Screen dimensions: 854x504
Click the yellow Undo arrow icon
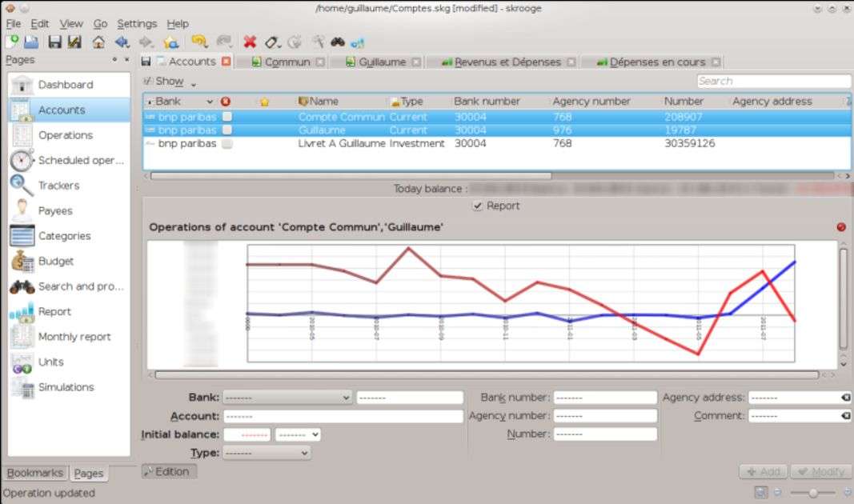click(x=199, y=42)
